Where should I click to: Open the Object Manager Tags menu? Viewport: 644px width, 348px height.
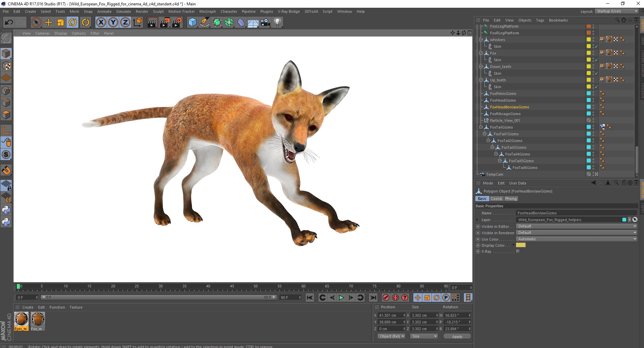pyautogui.click(x=540, y=20)
